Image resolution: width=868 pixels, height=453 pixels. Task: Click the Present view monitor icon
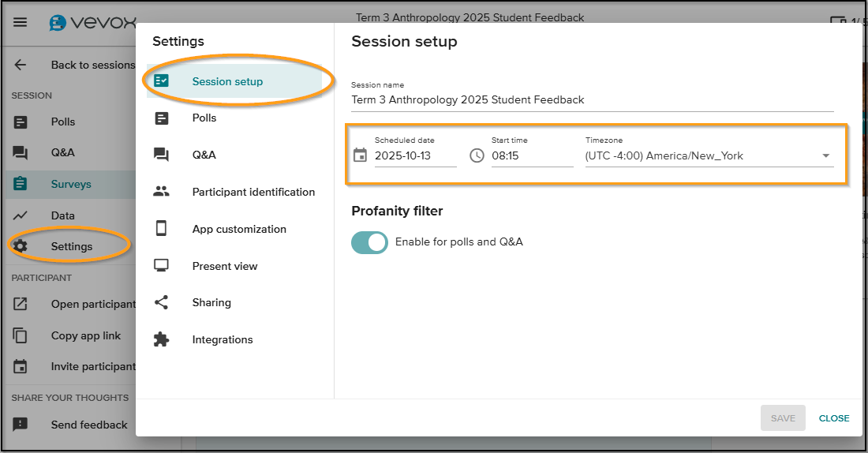(161, 266)
